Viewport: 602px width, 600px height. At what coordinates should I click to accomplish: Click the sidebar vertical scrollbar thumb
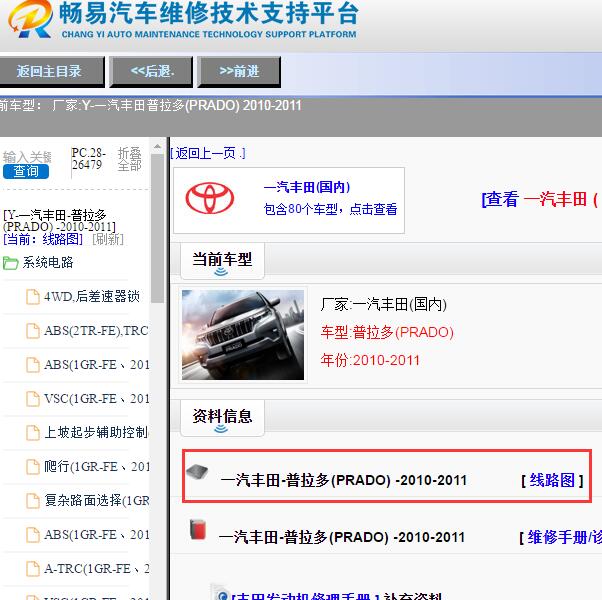pyautogui.click(x=157, y=229)
